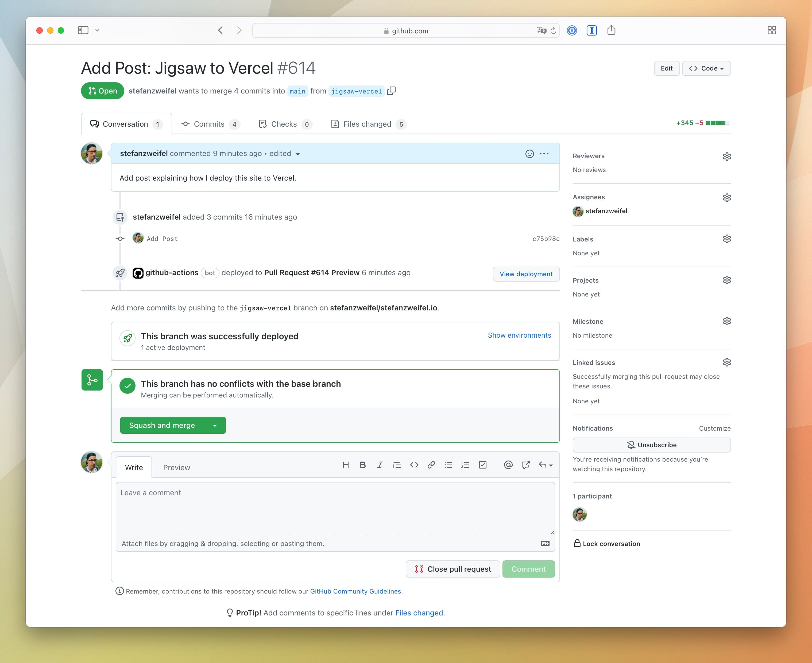Screen dimensions: 812x663
Task: Apply italic formatting in the comment editor
Action: pos(380,465)
